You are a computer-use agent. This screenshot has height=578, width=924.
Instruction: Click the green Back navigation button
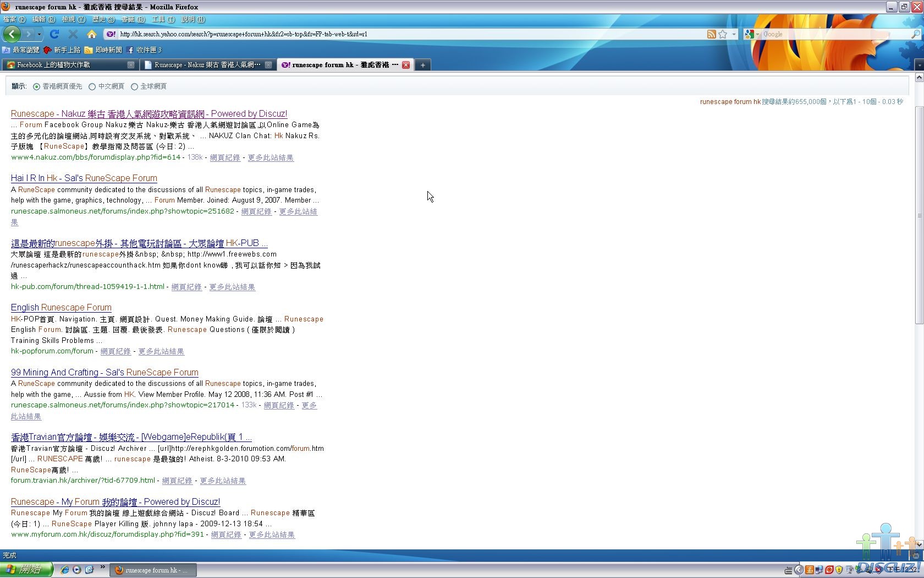coord(12,34)
